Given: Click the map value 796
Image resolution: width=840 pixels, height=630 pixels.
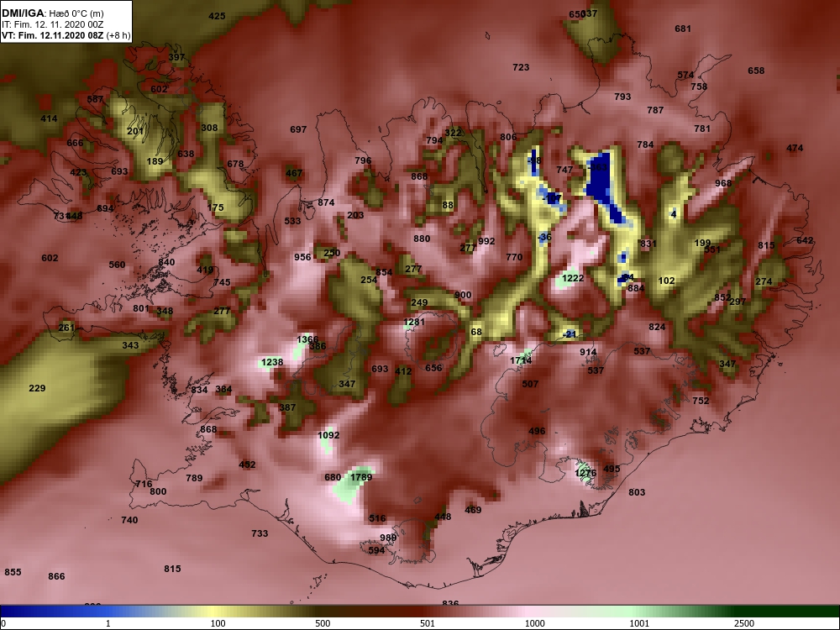Looking at the screenshot, I should [363, 160].
